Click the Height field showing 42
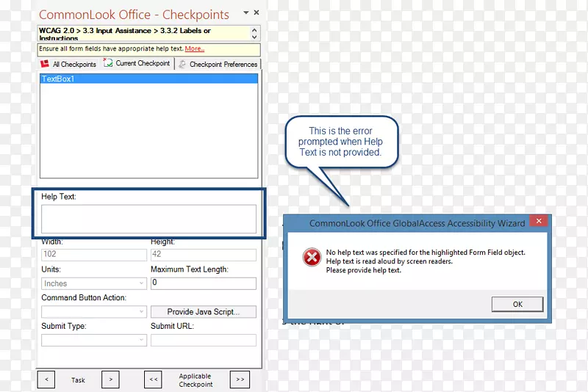The height and width of the screenshot is (392, 588). pyautogui.click(x=204, y=254)
